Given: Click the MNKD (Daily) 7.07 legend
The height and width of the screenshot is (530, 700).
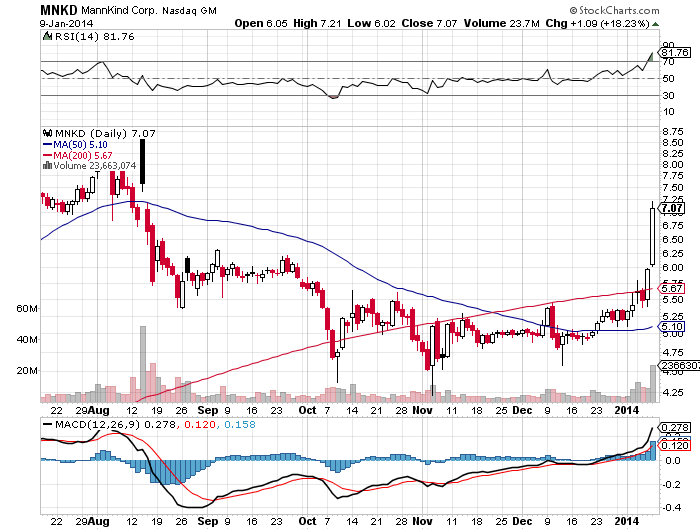Looking at the screenshot, I should [105, 133].
